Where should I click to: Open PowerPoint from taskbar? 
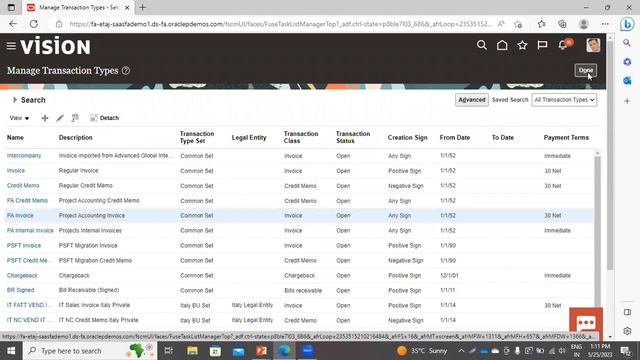[x=261, y=351]
